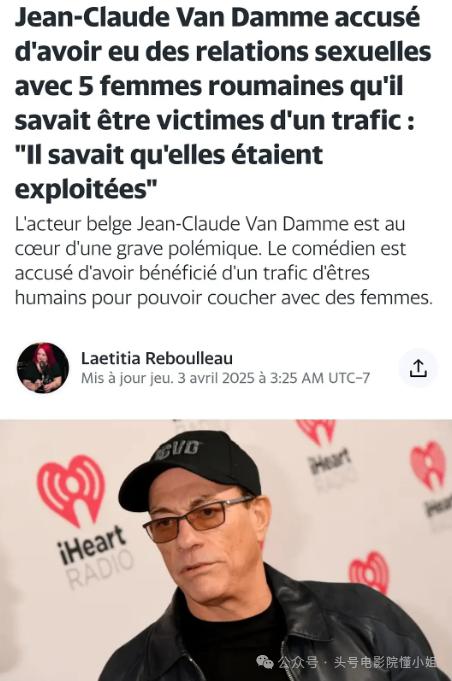The width and height of the screenshot is (452, 681).
Task: Click the WeChat logo in the watermark
Action: [264, 661]
